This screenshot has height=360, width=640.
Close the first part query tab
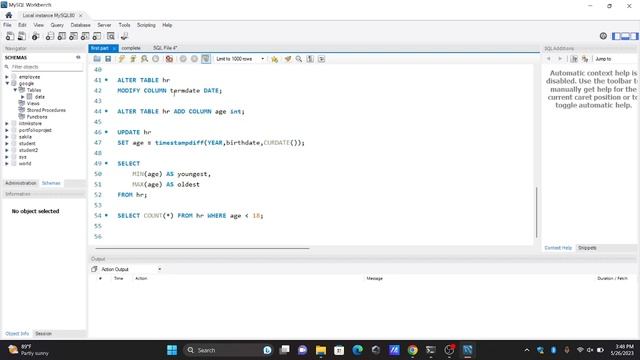click(114, 49)
